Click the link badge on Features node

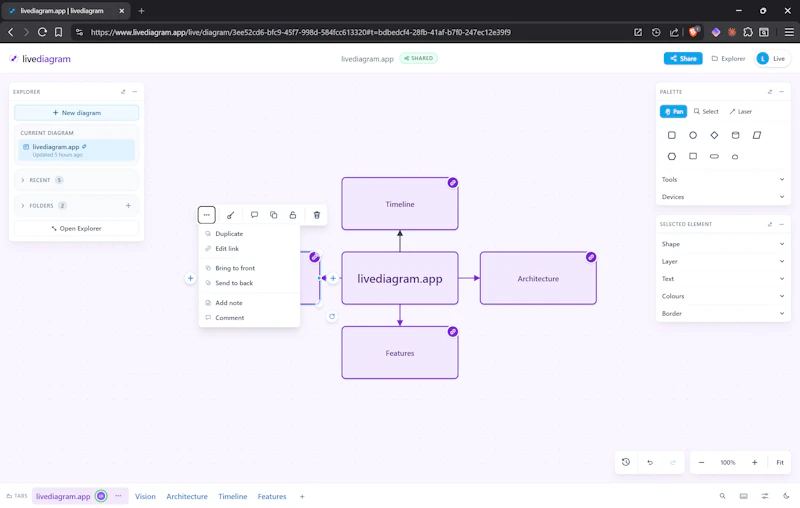[453, 332]
